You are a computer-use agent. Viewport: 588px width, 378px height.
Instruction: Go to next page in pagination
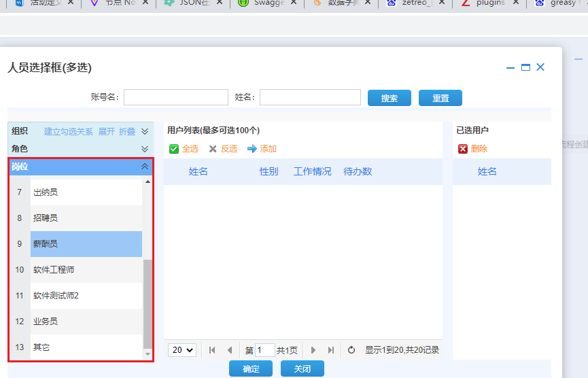pos(313,350)
